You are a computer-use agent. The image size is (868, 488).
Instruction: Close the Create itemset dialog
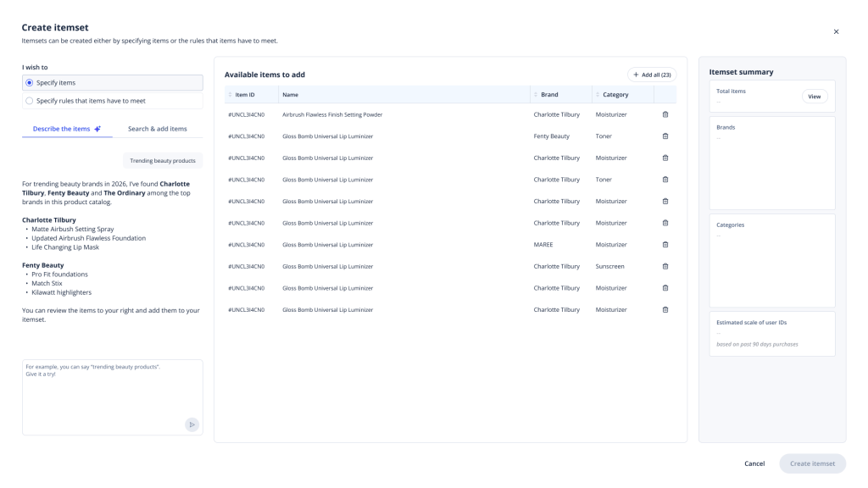click(836, 31)
